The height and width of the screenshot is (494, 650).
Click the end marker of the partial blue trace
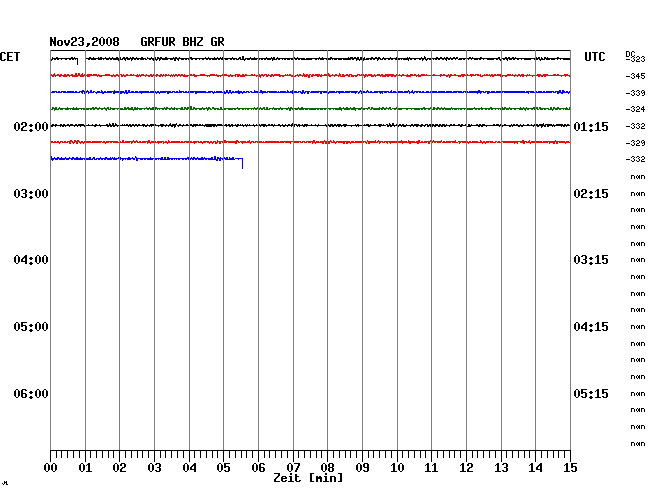click(242, 163)
